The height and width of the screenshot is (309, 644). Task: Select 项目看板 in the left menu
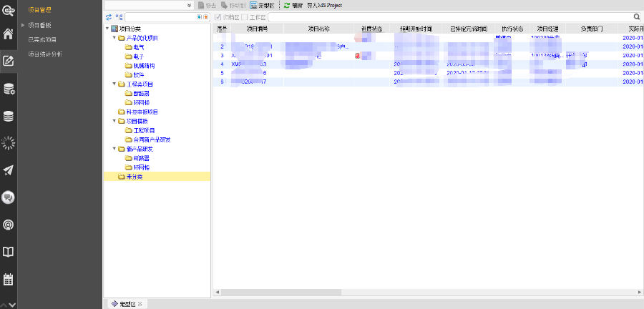click(x=40, y=24)
